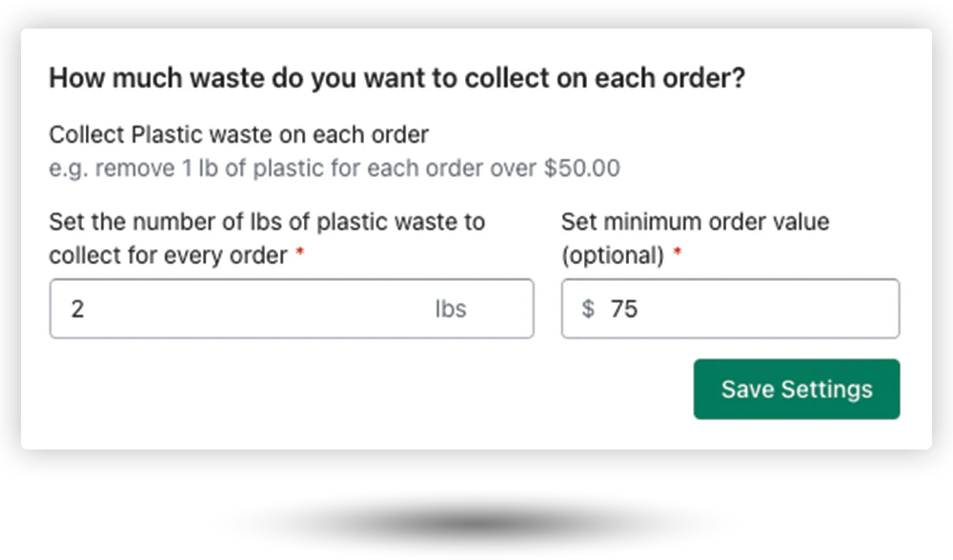Place cursor on the value "75"
Screen dimensions: 953x560
[x=624, y=309]
